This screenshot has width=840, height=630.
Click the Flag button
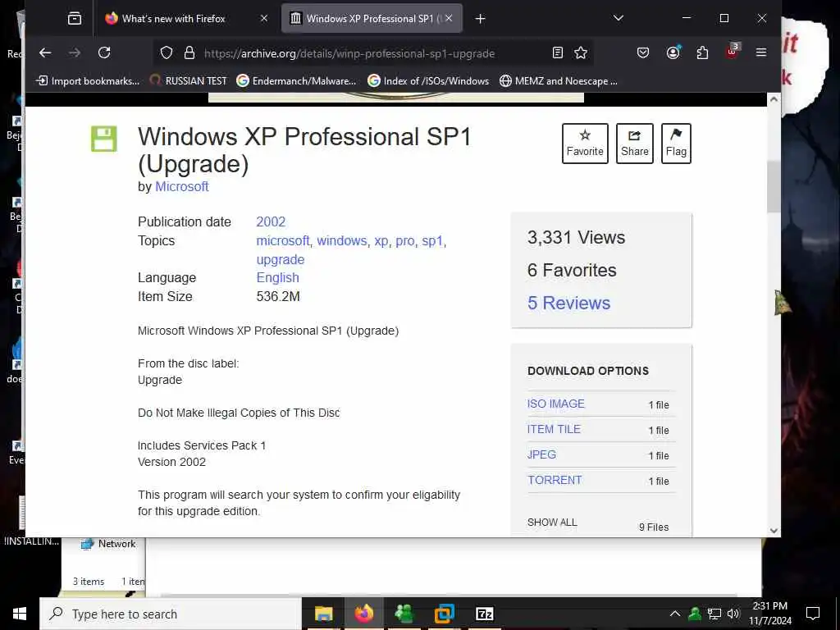[x=676, y=144]
